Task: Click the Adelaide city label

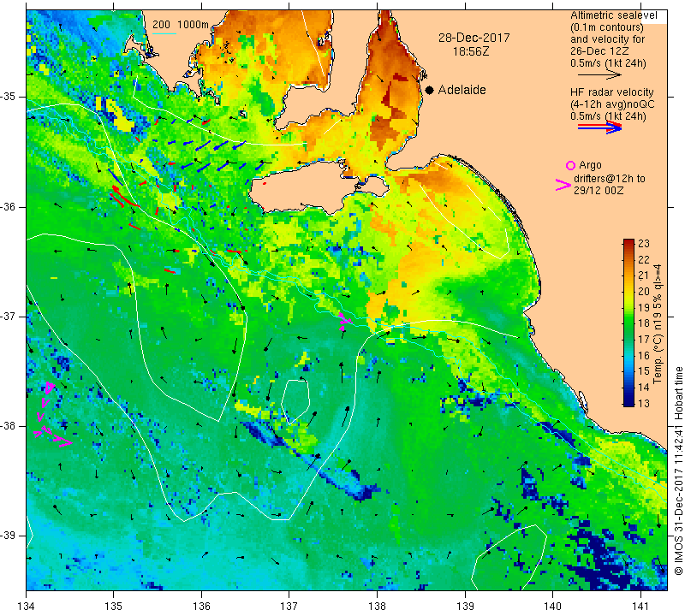Action: tap(462, 90)
